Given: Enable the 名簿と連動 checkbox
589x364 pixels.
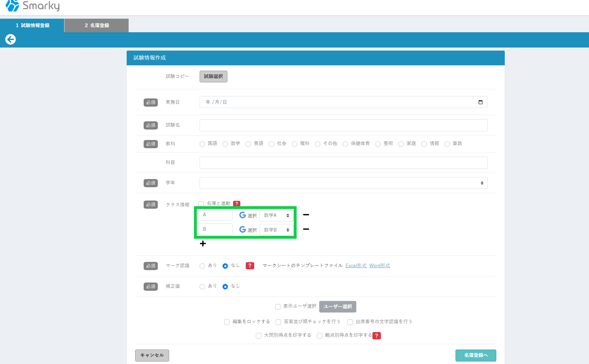Looking at the screenshot, I should click(201, 204).
